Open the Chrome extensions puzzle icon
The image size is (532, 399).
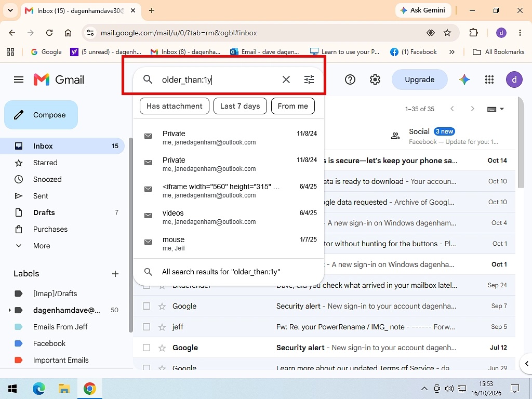pos(473,33)
